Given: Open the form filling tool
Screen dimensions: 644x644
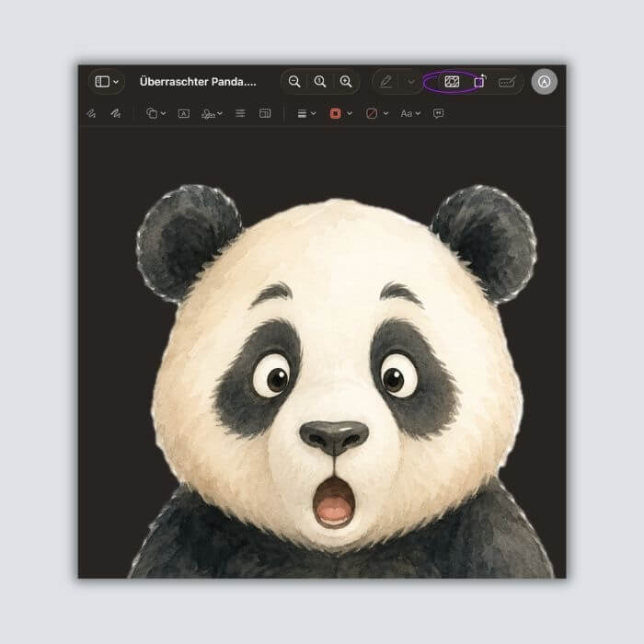Looking at the screenshot, I should pos(507,82).
